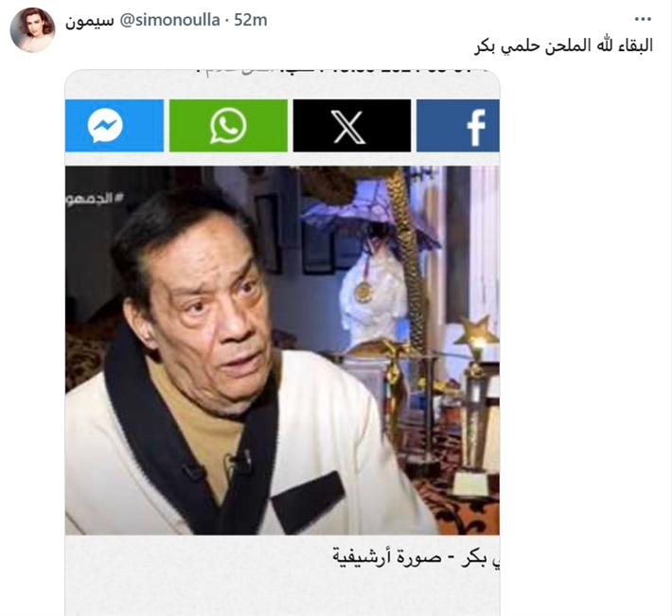The image size is (672, 616).
Task: Open the three-dot more options menu
Action: pos(644,19)
